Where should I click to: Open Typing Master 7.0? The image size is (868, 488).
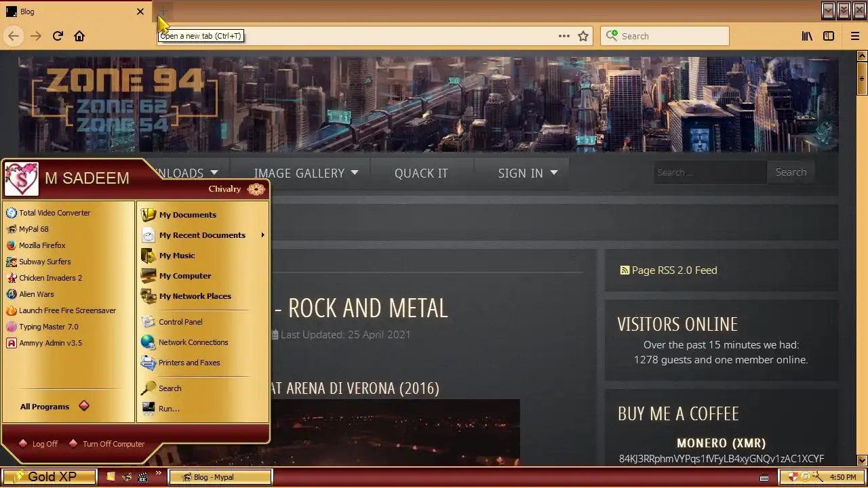click(x=42, y=327)
